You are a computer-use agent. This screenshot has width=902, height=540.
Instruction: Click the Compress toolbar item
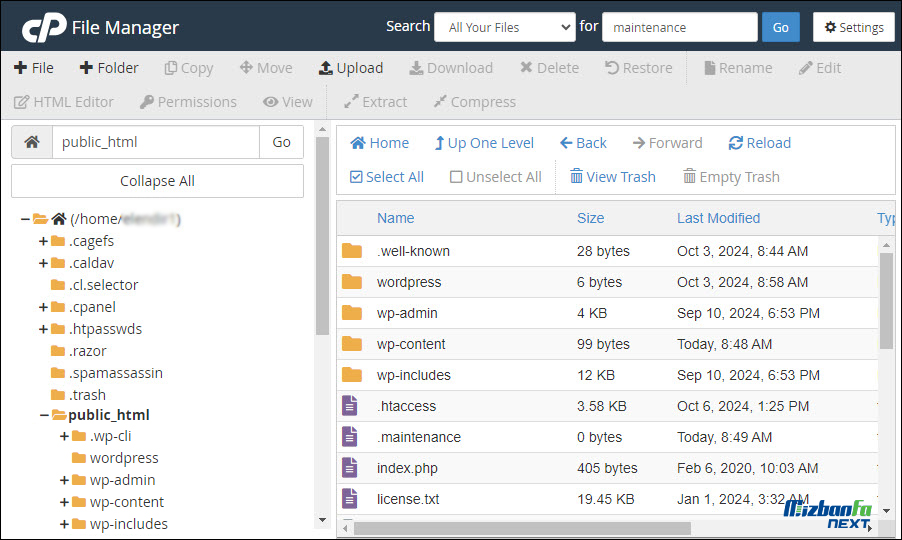coord(475,102)
